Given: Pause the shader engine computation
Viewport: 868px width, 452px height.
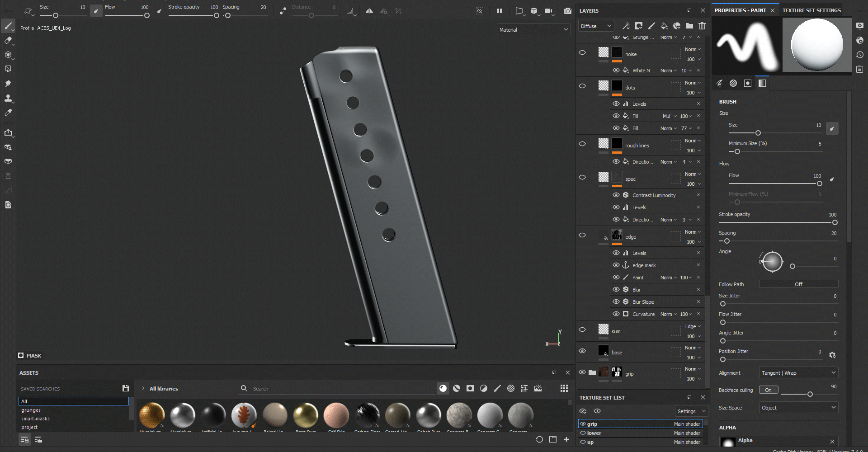Looking at the screenshot, I should [500, 11].
